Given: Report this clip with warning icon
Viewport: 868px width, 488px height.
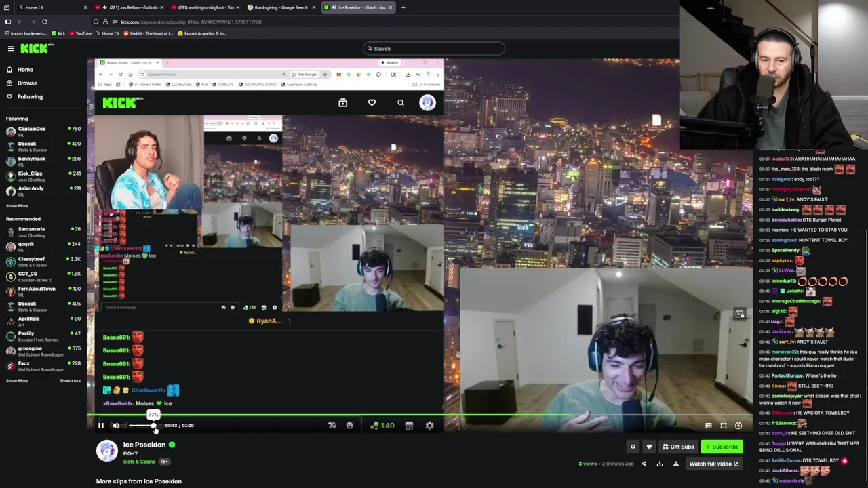Looking at the screenshot, I should [x=676, y=464].
